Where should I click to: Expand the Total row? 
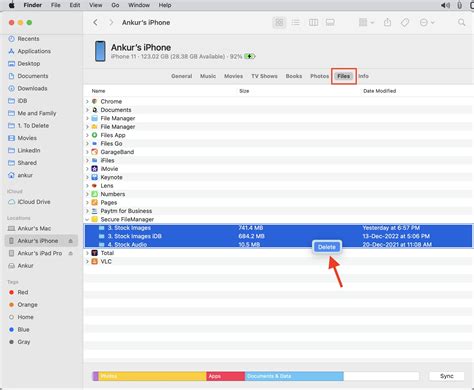pos(87,253)
